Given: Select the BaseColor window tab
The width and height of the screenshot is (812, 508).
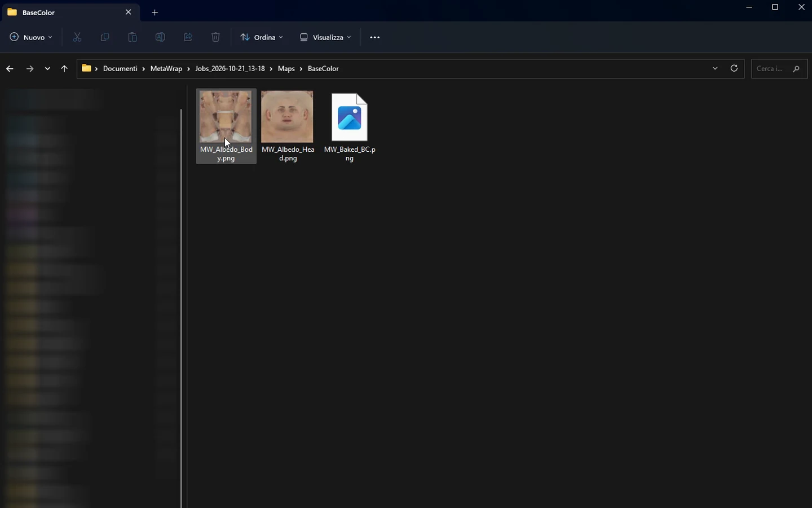Looking at the screenshot, I should click(x=70, y=12).
